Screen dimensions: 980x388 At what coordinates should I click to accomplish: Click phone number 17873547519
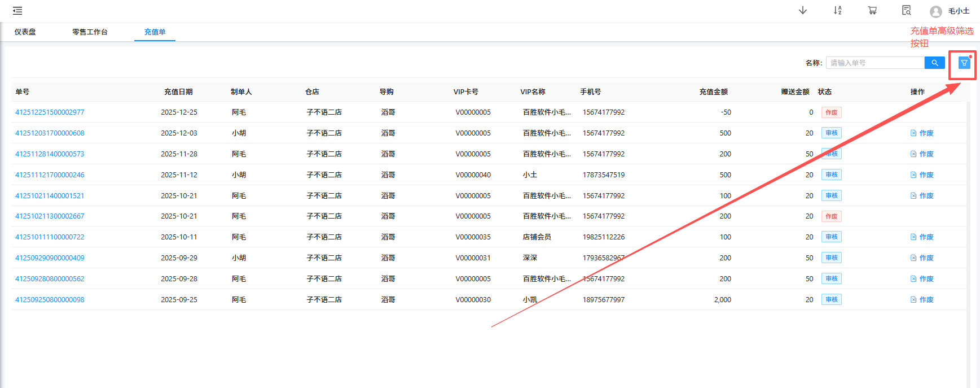[x=604, y=175]
